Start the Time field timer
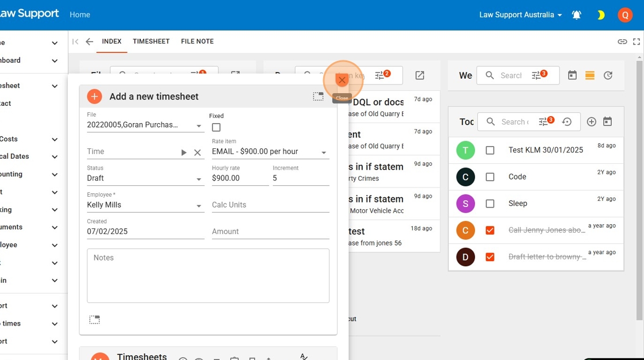644x360 pixels. point(183,152)
